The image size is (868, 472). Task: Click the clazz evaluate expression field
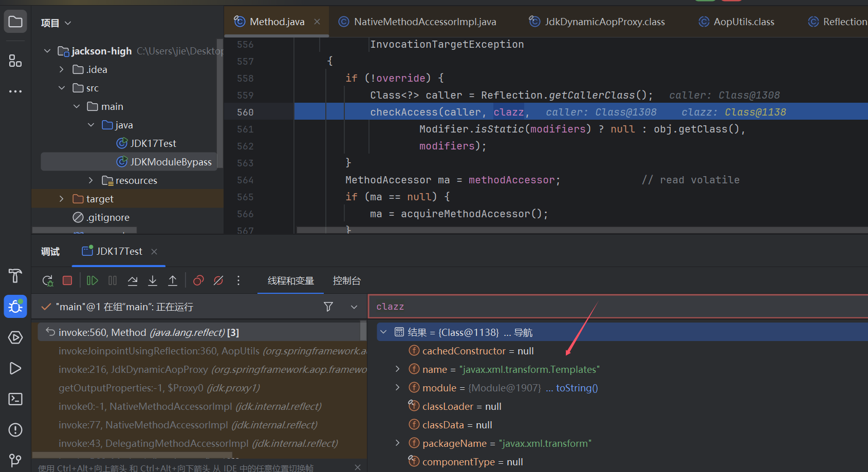point(618,307)
